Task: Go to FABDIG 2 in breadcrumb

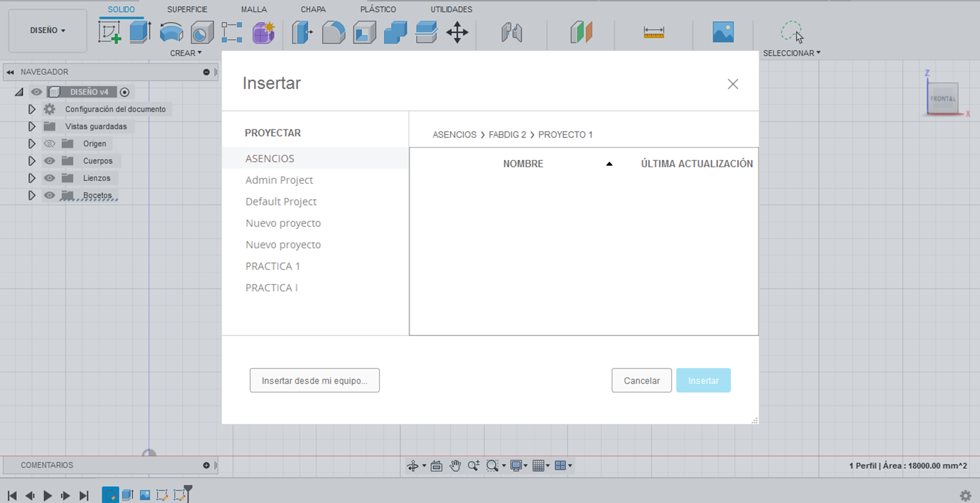Action: [x=507, y=135]
